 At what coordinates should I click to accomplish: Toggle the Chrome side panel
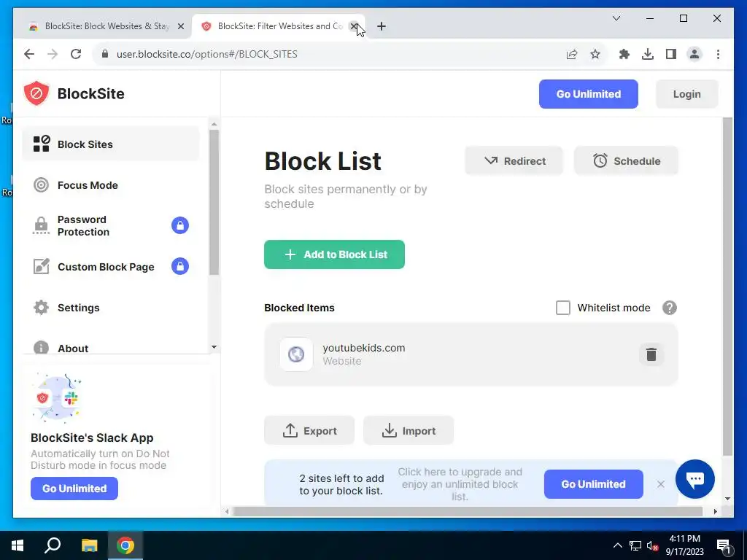coord(671,54)
